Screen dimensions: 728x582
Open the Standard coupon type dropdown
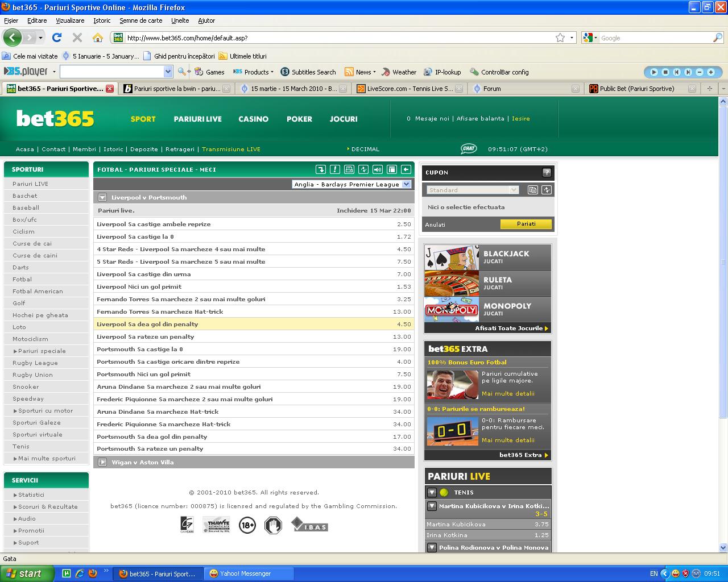(x=473, y=190)
